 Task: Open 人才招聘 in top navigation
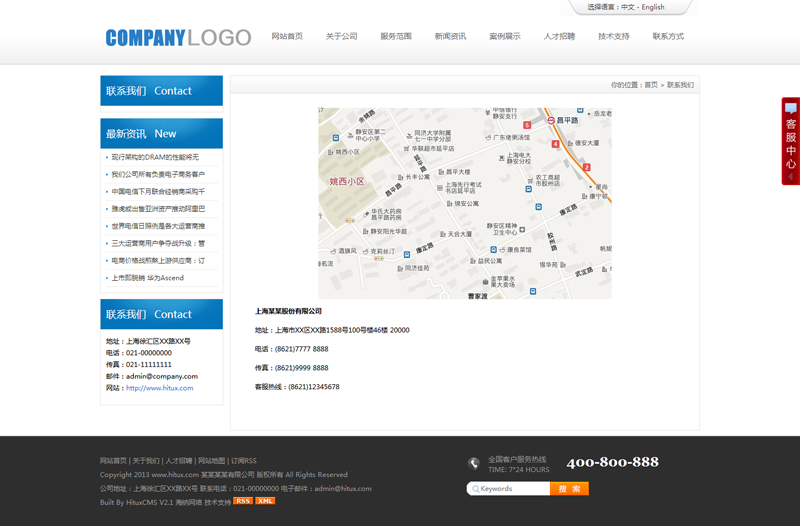pos(559,36)
